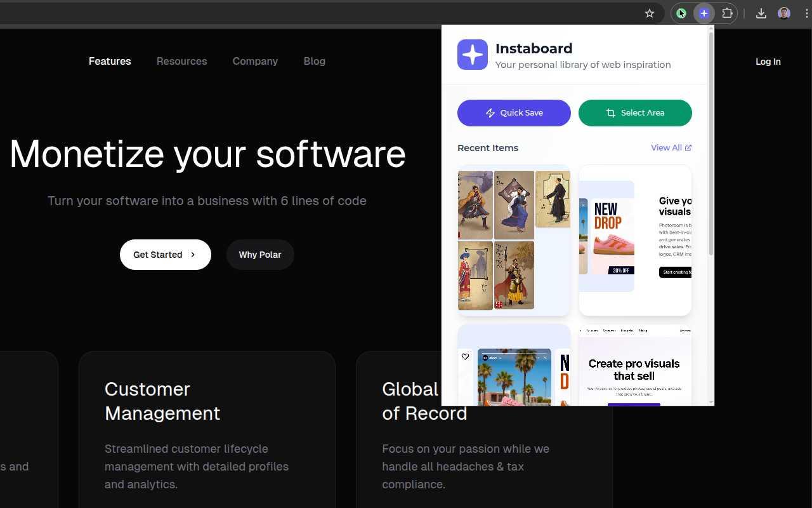Click the samurai artwork thumbnail in Recent Items
Viewport: 812px width, 508px height.
(514, 241)
